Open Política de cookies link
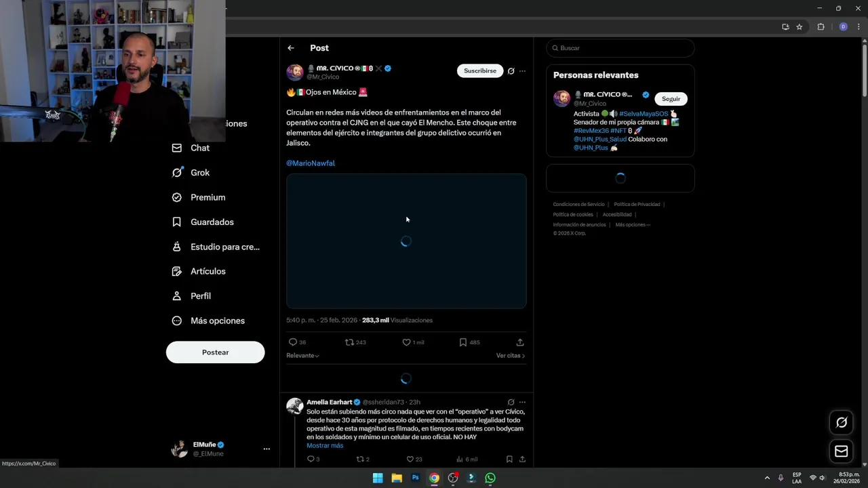Viewport: 868px width, 488px height. coord(573,215)
